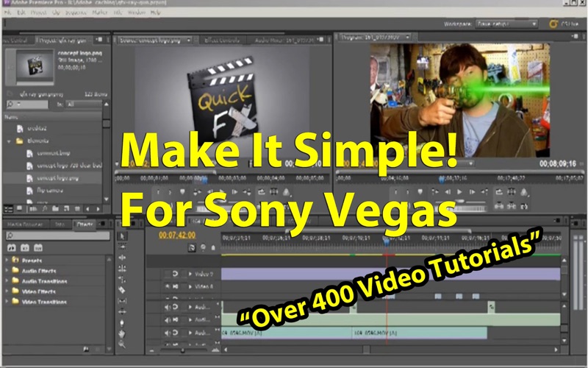Select the Track Select tool
This screenshot has width=588, height=368.
pyautogui.click(x=122, y=247)
